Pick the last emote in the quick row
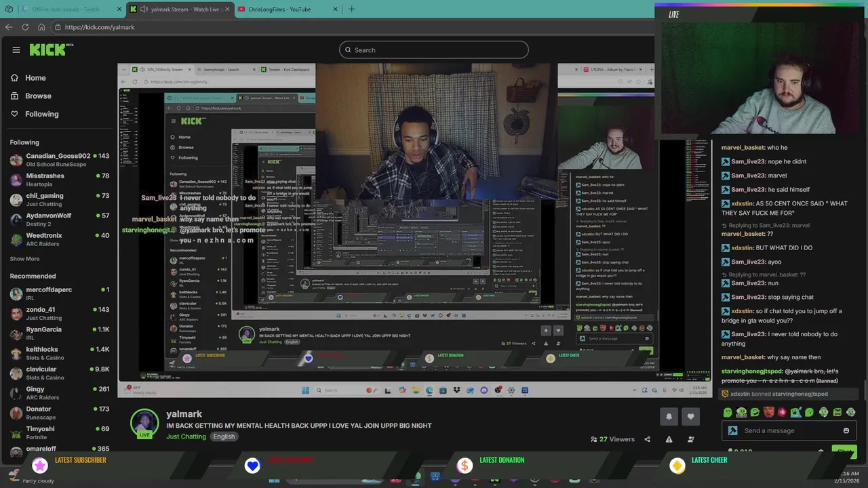Viewport: 868px width, 488px height. [850, 412]
